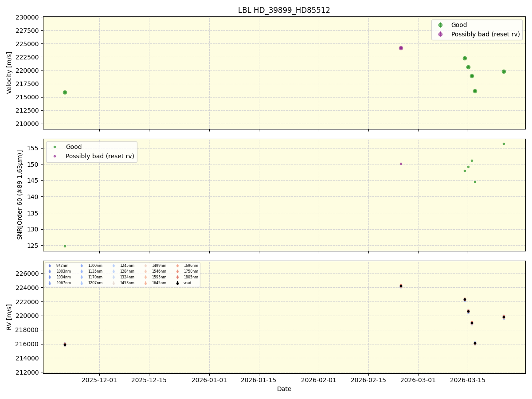Click the 230000 velocity tick label
532x399 pixels.
28,17
